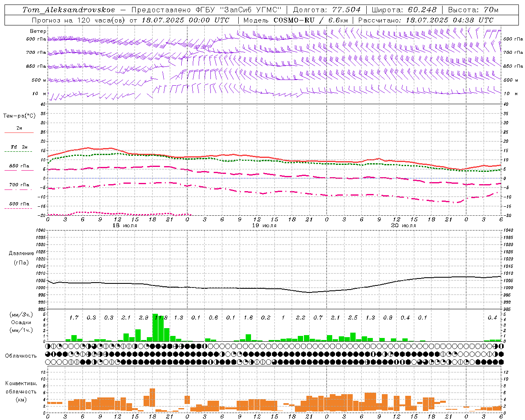Click the '0.9' three-hour precipitation value
This screenshot has height=420, width=525.
[388, 318]
